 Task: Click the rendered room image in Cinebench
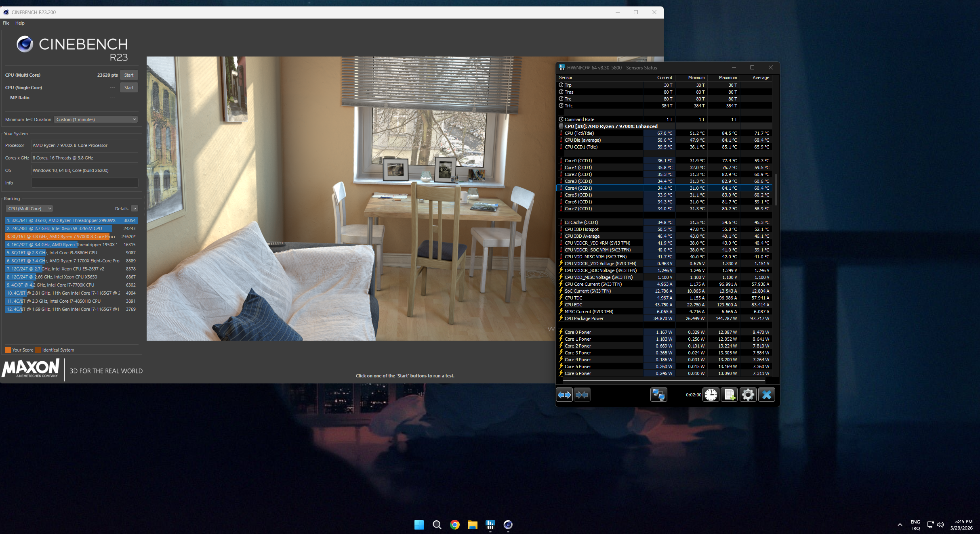pos(351,199)
